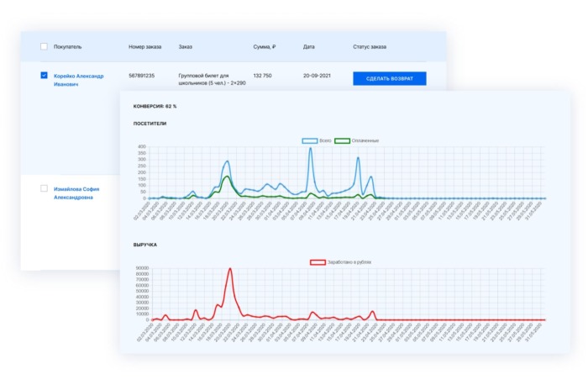This screenshot has width=588, height=385.
Task: Click the highest red peak in ВЫРУЧКА chart
Action: (x=230, y=269)
